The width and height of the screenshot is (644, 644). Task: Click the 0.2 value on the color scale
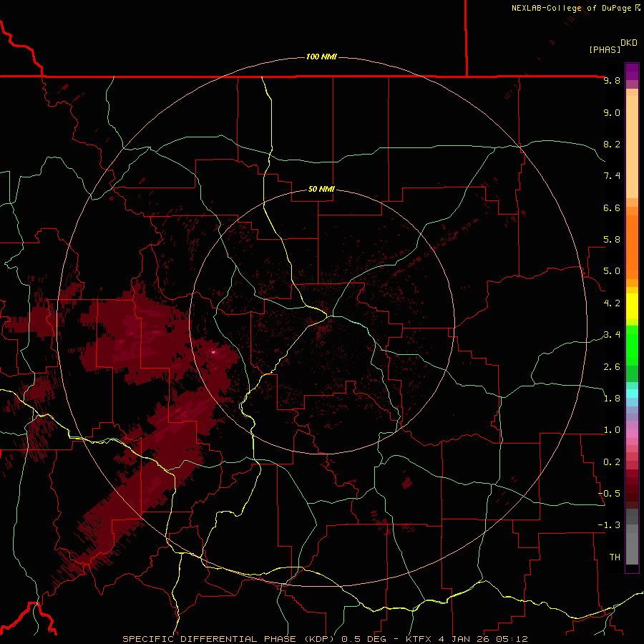coord(612,462)
